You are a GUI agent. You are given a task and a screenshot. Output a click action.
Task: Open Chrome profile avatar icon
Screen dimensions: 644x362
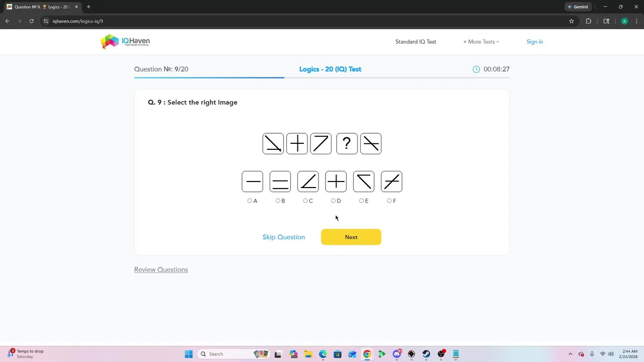(624, 21)
